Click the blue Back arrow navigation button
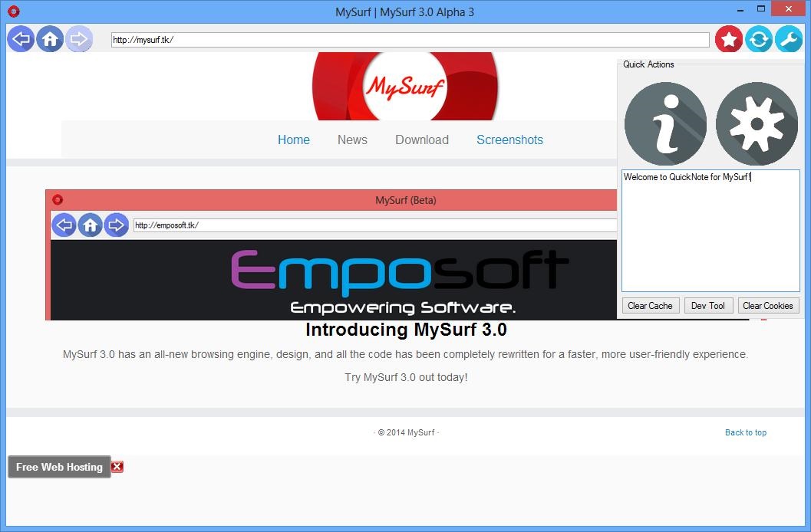This screenshot has width=811, height=532. click(21, 39)
